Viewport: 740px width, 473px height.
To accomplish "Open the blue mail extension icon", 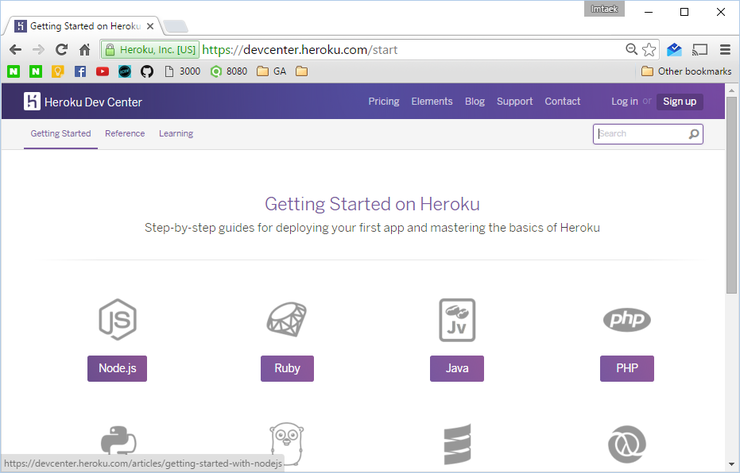I will pyautogui.click(x=674, y=50).
